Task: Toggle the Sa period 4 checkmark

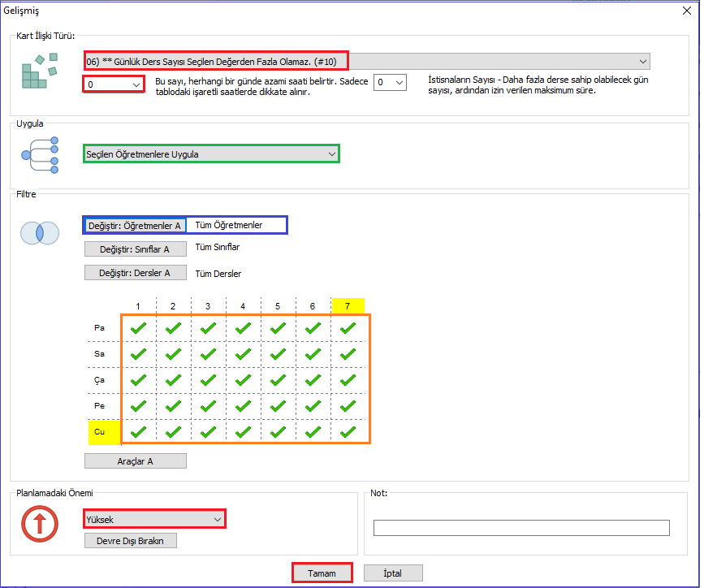Action: point(243,354)
